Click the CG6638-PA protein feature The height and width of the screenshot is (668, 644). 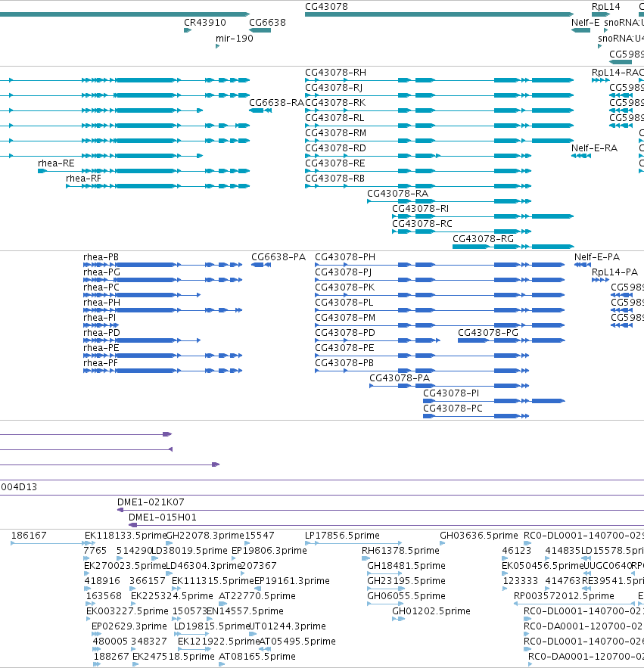click(x=261, y=265)
